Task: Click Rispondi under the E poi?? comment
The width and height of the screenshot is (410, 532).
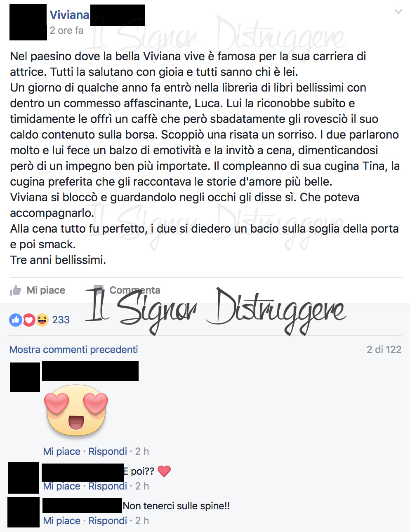Action: click(x=108, y=486)
